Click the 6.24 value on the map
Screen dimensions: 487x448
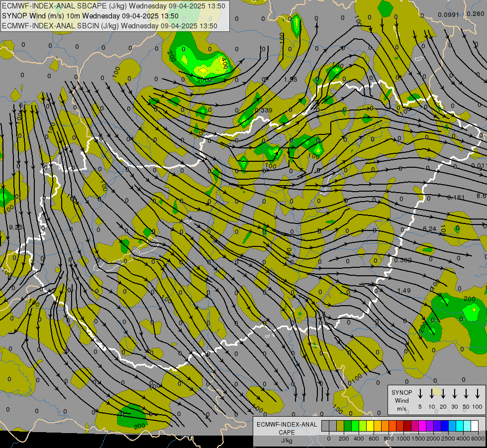(429, 229)
